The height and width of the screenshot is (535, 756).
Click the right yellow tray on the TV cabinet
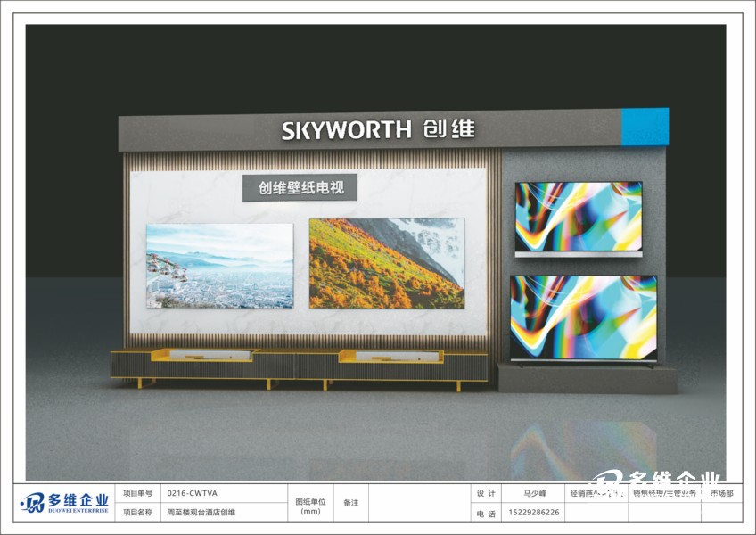point(391,356)
